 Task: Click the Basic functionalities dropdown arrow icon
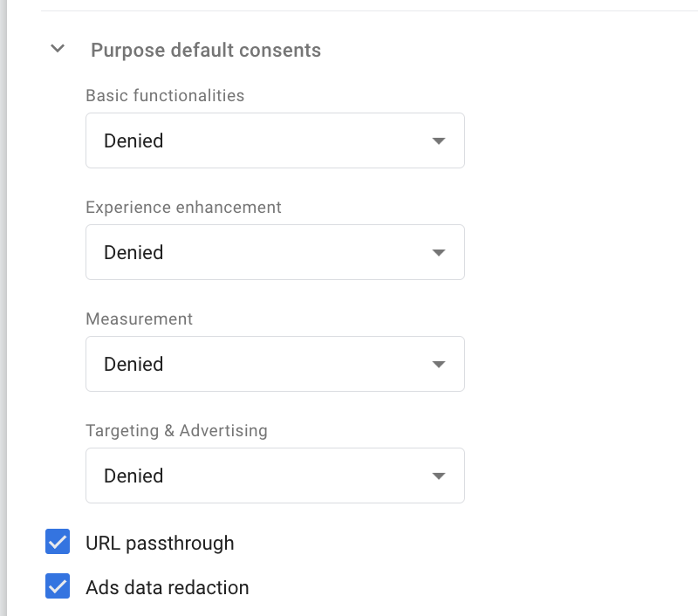pyautogui.click(x=439, y=140)
